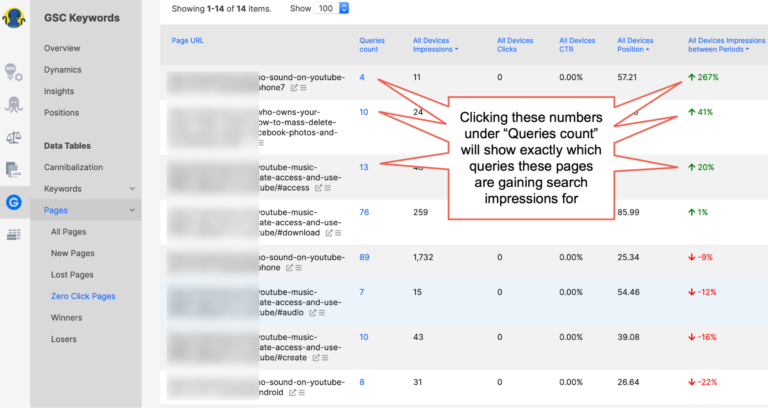
Task: Click the JetOctopus logo icon
Action: click(x=14, y=18)
